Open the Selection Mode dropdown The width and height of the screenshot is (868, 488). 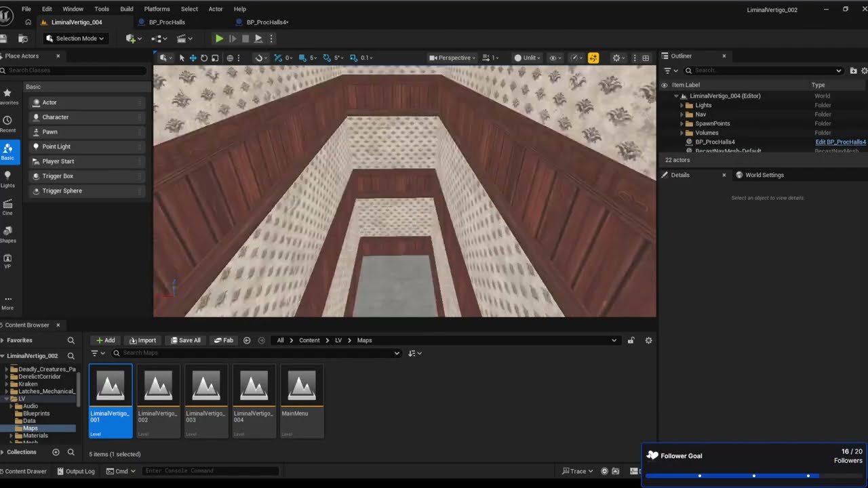coord(75,39)
